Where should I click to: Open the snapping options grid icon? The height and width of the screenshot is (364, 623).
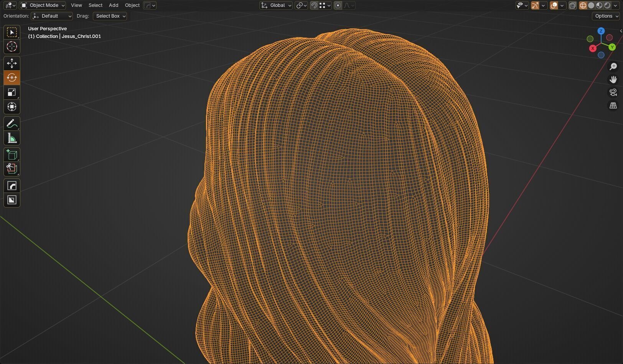pos(325,5)
